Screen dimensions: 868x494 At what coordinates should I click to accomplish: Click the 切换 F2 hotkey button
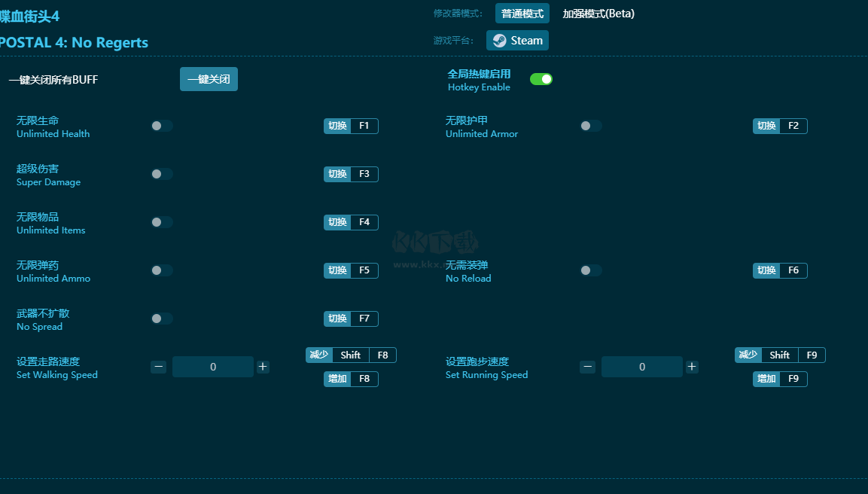point(780,126)
